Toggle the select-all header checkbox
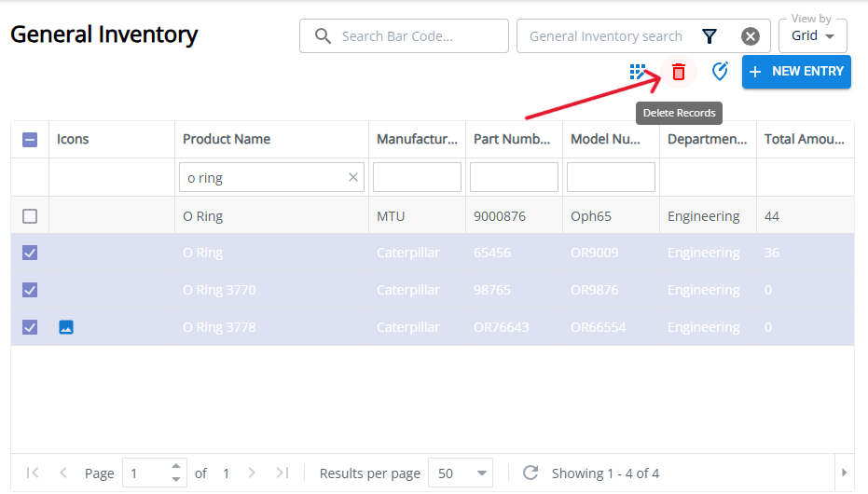 point(30,140)
